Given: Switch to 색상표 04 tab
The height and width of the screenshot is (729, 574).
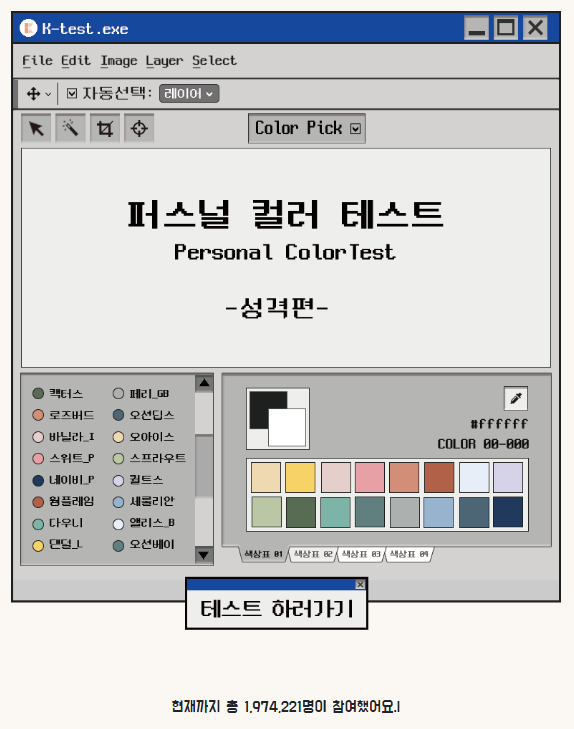Looking at the screenshot, I should pos(409,554).
